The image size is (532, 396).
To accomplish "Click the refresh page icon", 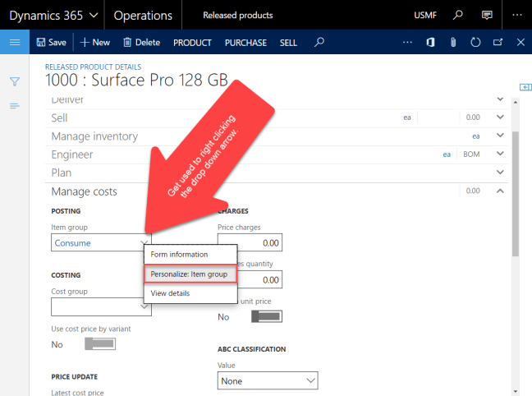I will pyautogui.click(x=475, y=42).
